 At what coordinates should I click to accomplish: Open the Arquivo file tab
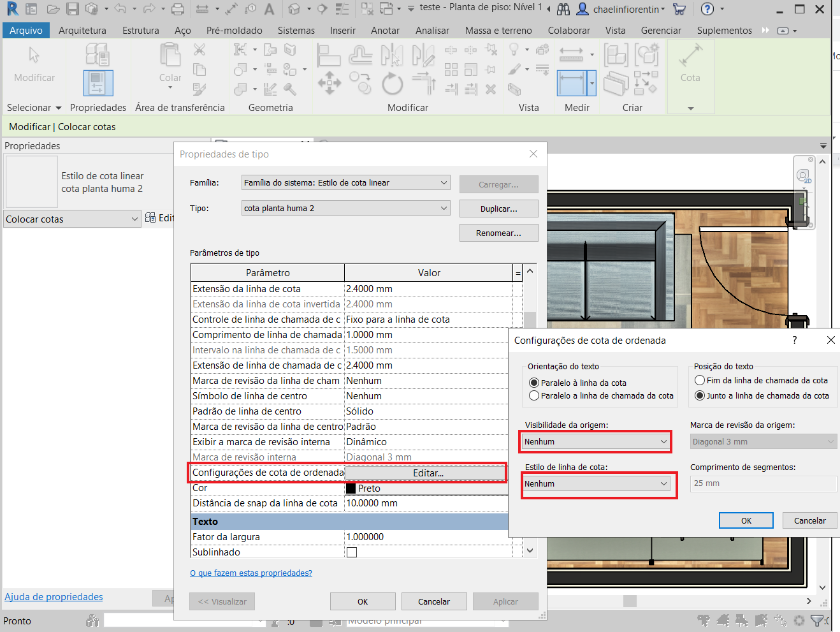pos(26,30)
